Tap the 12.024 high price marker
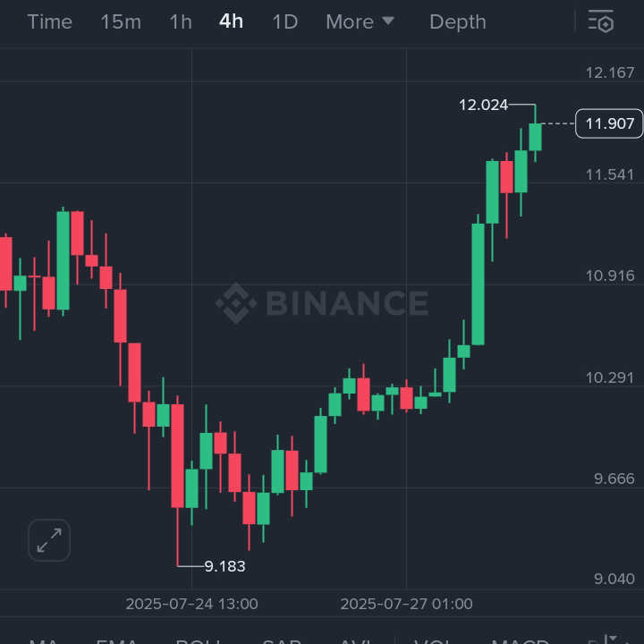 click(483, 105)
